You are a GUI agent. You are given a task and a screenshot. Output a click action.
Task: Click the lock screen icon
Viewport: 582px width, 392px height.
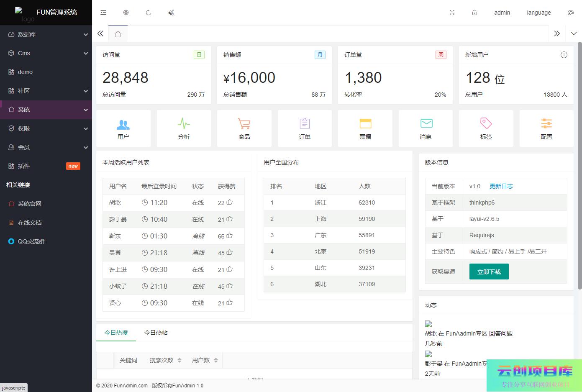click(x=474, y=13)
